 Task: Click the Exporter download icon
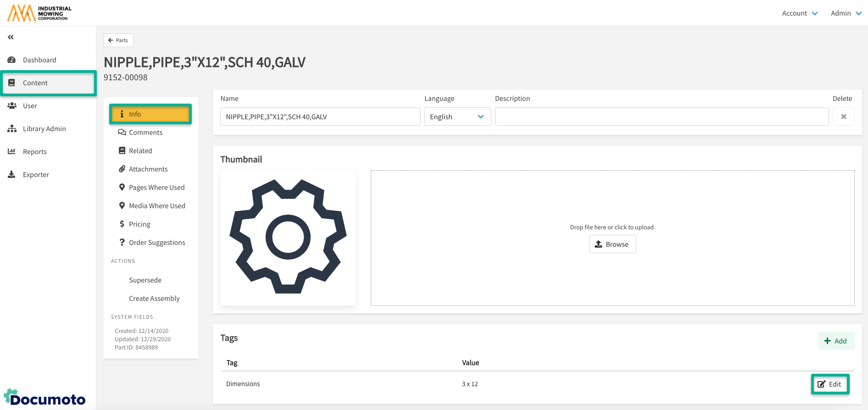12,175
